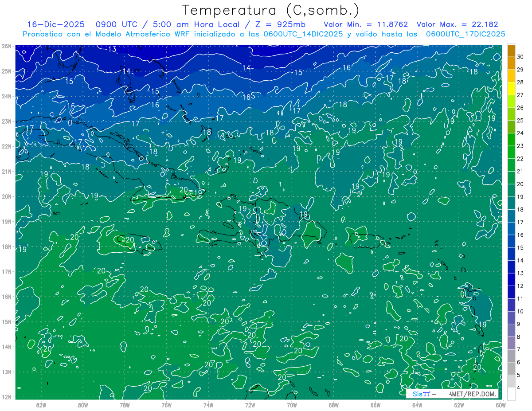Click the white swatch below the color scale's 4
Image resolution: width=532 pixels, height=411 pixels.
[x=511, y=394]
